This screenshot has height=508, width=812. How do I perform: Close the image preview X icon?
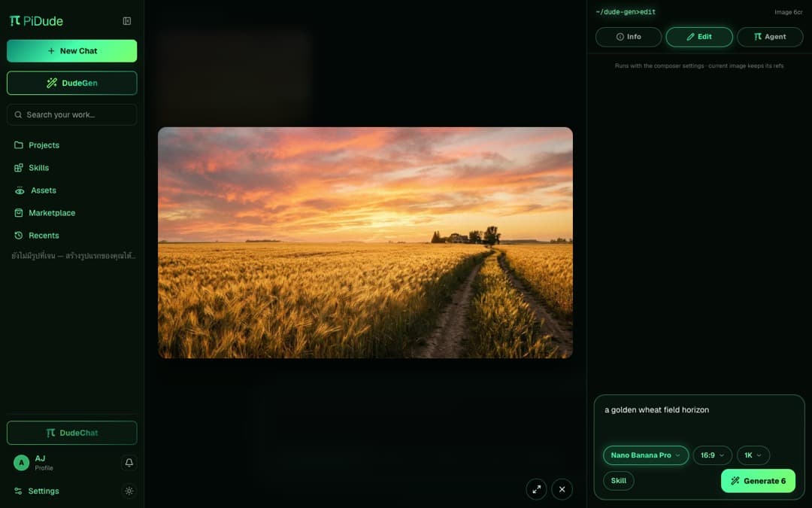coord(562,489)
